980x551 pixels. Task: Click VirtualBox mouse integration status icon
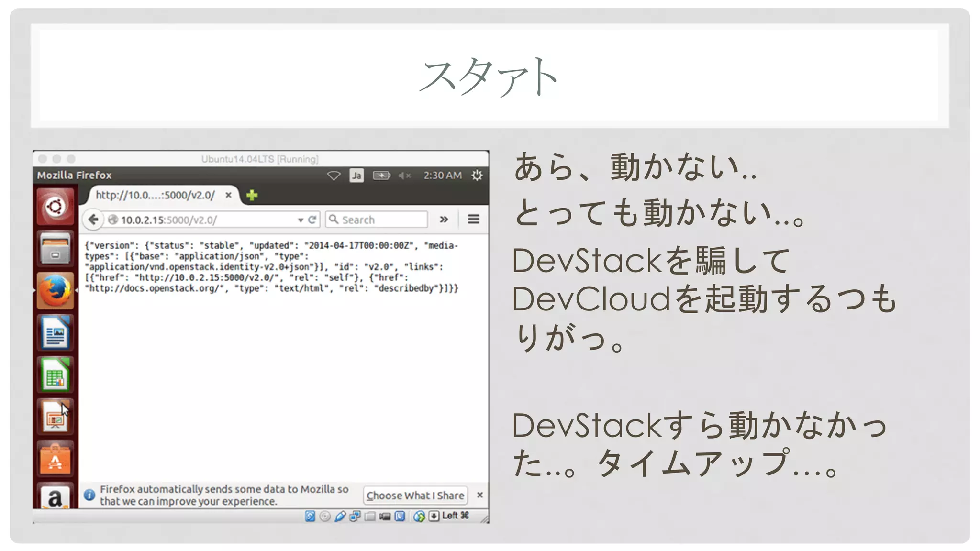[419, 516]
